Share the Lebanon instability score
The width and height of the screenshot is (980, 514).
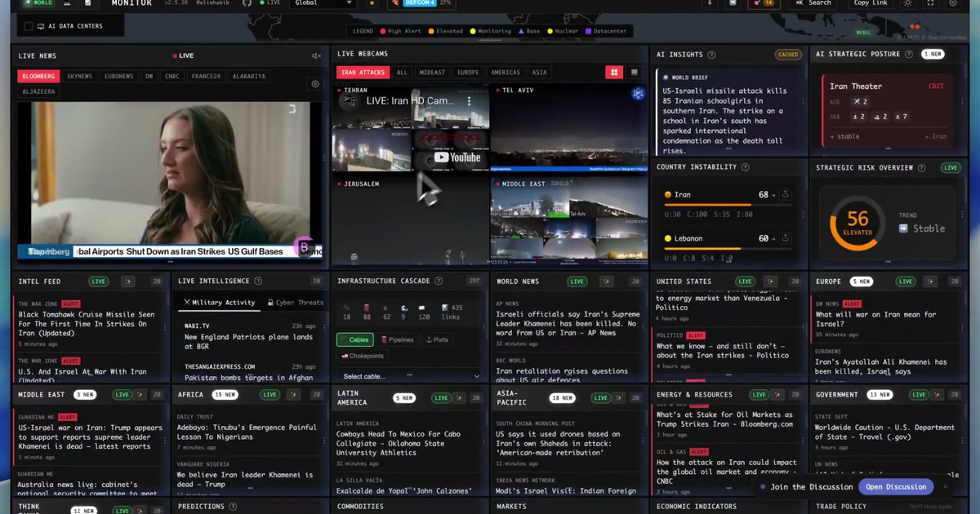(785, 238)
